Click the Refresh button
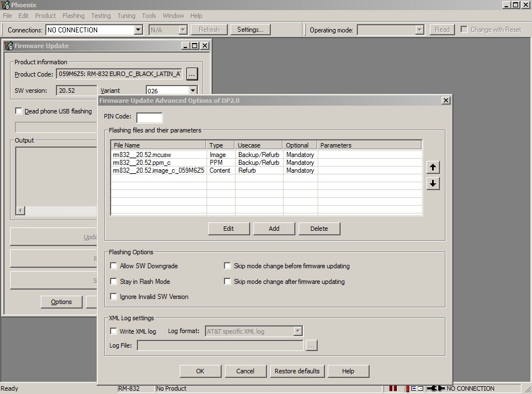 pyautogui.click(x=209, y=30)
